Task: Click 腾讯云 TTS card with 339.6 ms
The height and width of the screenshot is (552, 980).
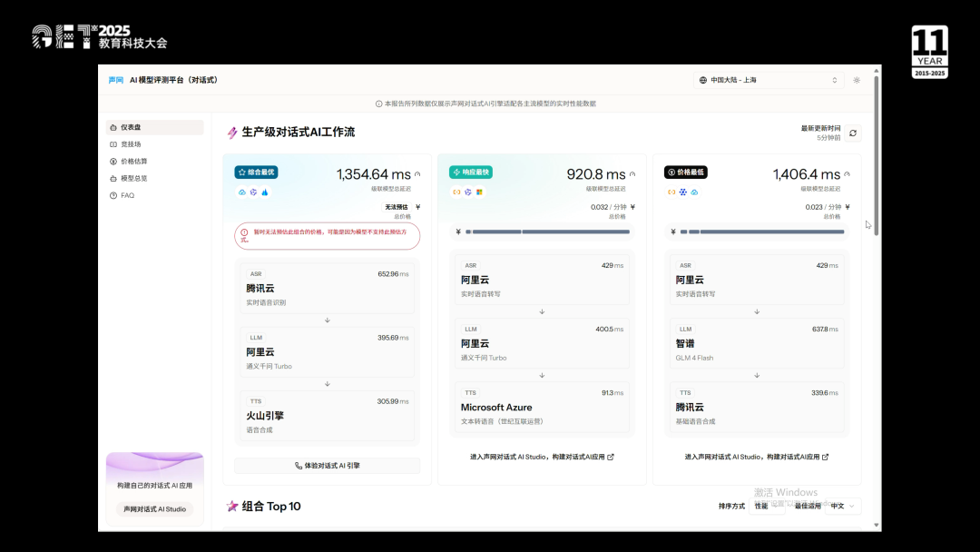Action: click(757, 407)
